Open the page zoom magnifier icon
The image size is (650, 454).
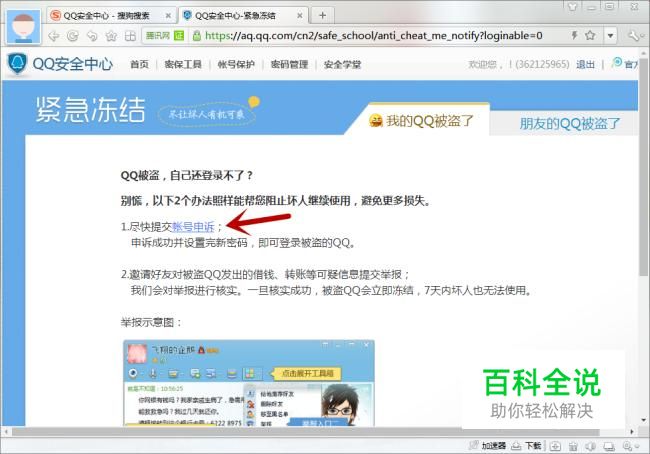pos(627,446)
